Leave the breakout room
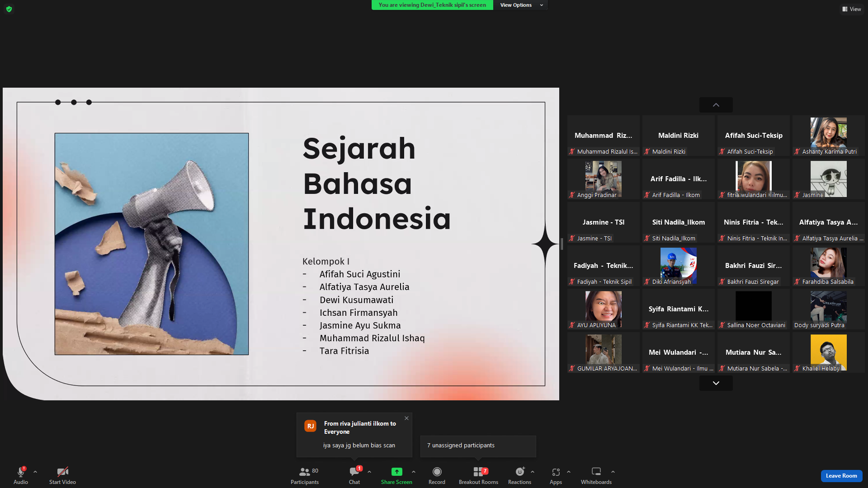 click(x=841, y=476)
